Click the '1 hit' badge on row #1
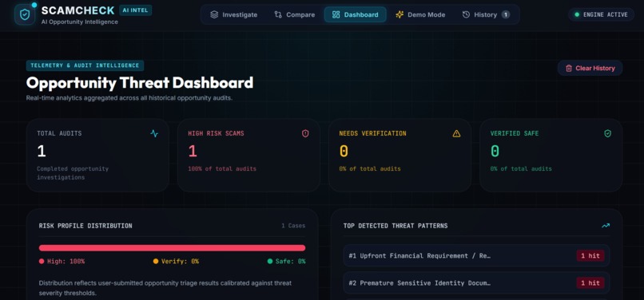 pos(590,255)
